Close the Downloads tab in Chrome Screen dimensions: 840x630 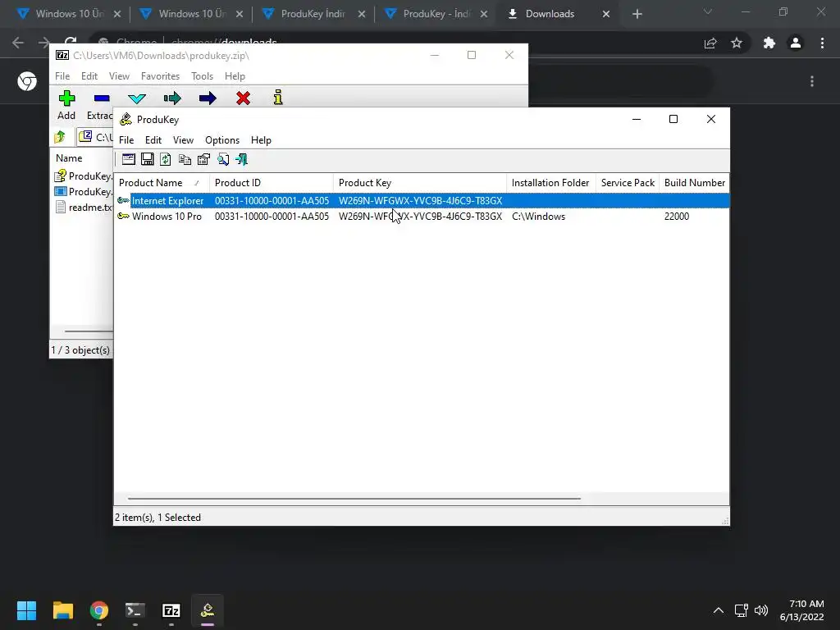(x=606, y=14)
